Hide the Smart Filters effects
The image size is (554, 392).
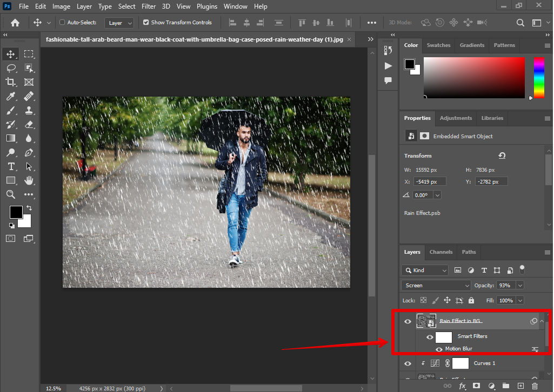(x=430, y=337)
